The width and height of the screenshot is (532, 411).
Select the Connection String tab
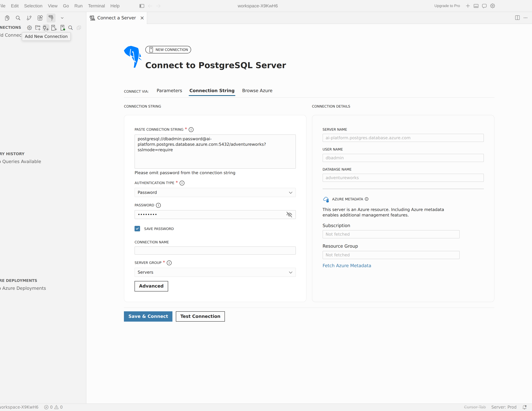click(x=212, y=91)
